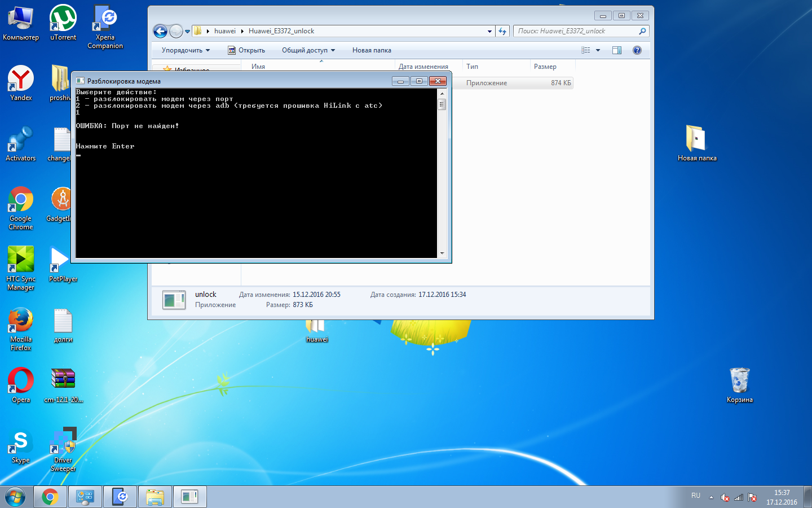Viewport: 812px width, 508px height.
Task: Click the Открыть toolbar button
Action: click(x=246, y=50)
